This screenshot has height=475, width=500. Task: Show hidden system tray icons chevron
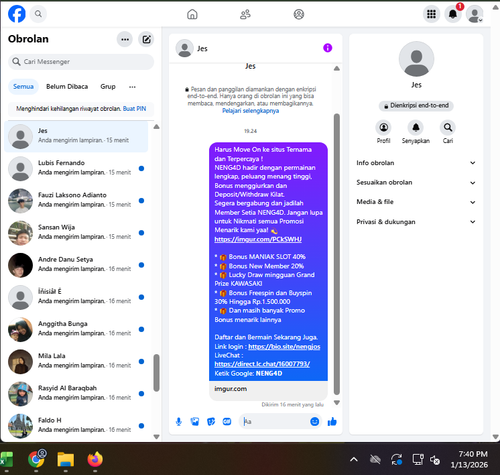pos(354,460)
